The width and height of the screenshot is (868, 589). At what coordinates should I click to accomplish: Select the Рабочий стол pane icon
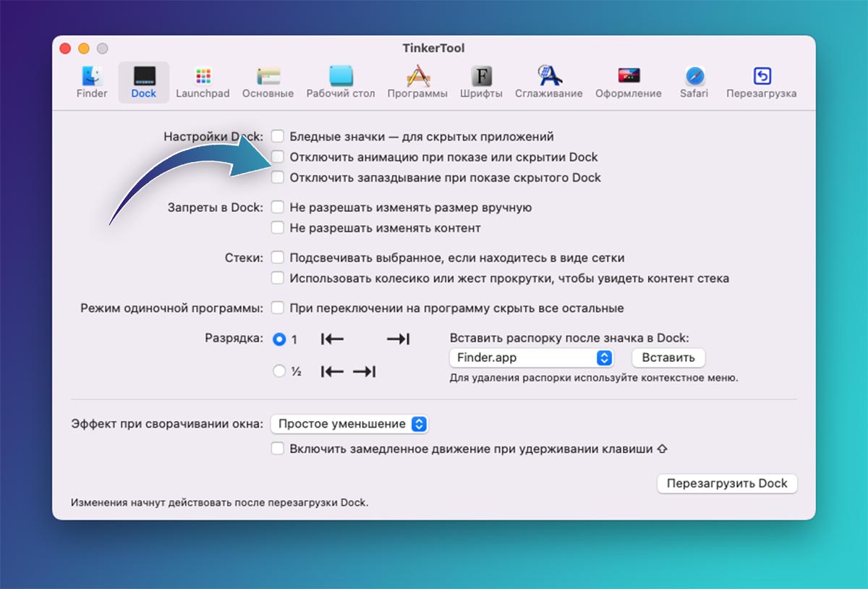point(340,76)
